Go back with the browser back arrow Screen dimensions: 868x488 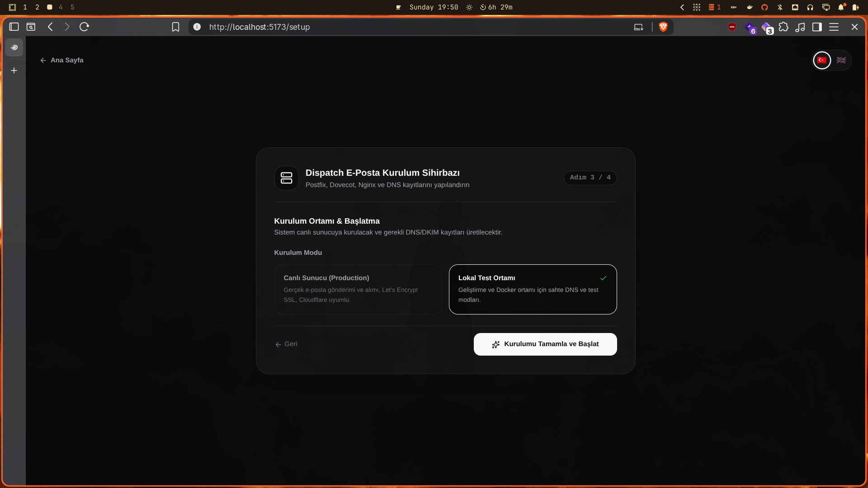[x=50, y=27]
